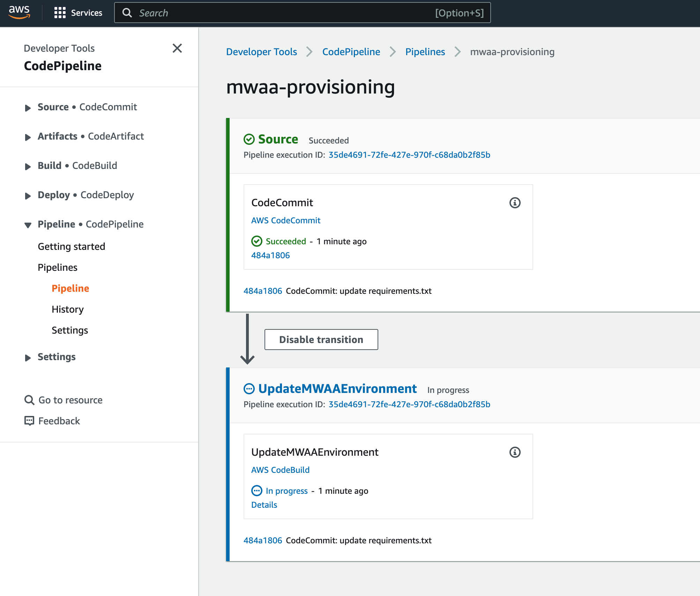The height and width of the screenshot is (596, 700).
Task: Open the AWS CodeBuild provider link
Action: (280, 470)
